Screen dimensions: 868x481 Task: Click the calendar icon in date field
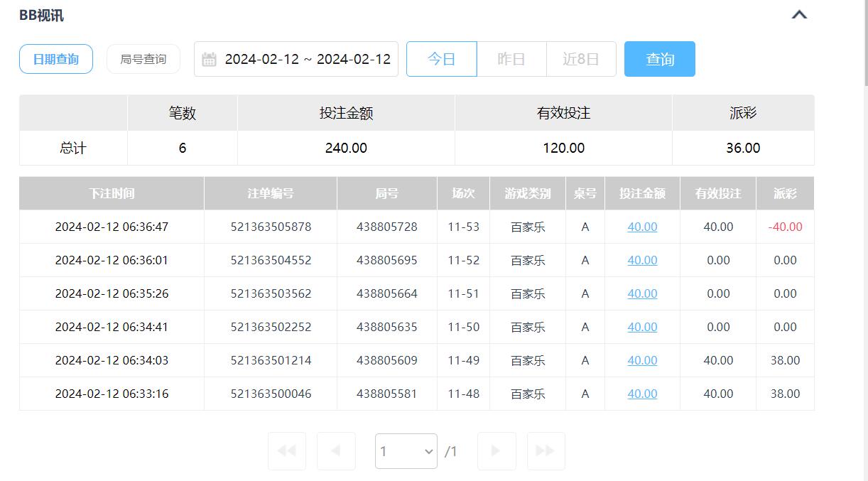[x=209, y=59]
